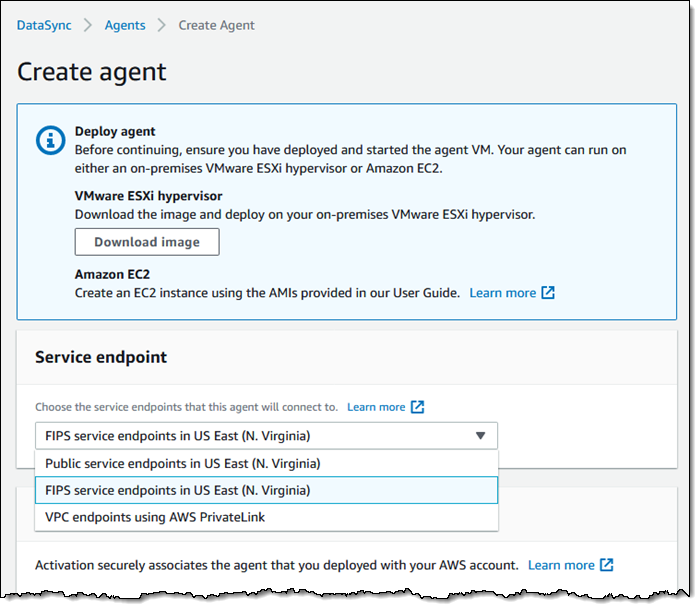Click the Service endpoint section header
This screenshot has width=700, height=609.
click(x=101, y=357)
